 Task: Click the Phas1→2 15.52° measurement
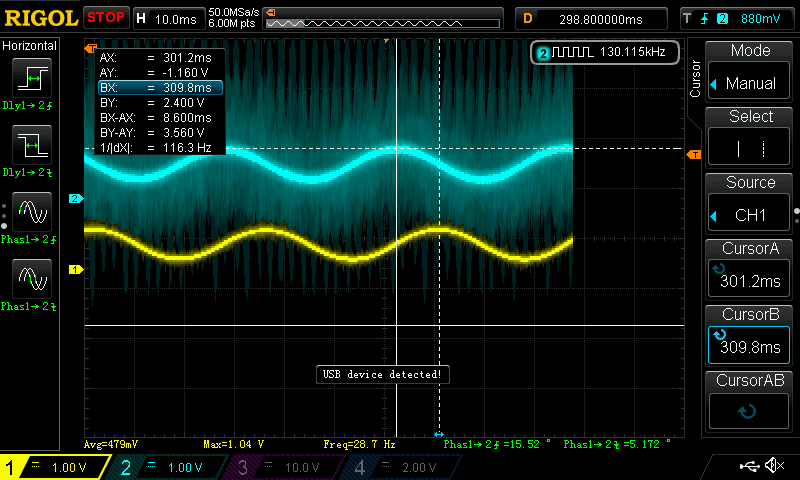[x=497, y=444]
